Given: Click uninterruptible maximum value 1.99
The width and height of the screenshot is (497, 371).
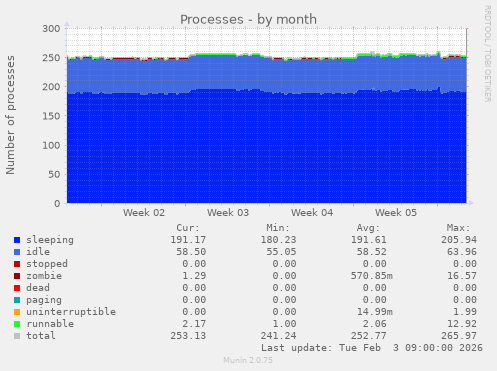Looking at the screenshot, I should click(x=465, y=312).
